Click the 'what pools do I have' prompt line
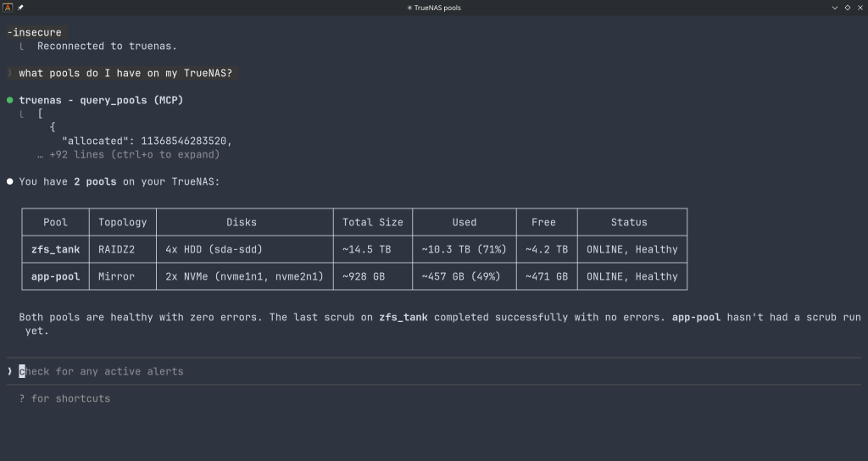 [125, 73]
